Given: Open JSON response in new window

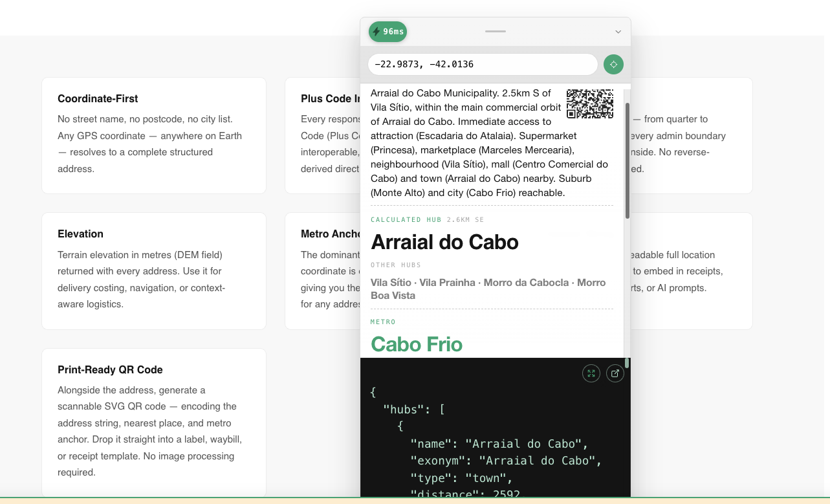Looking at the screenshot, I should [615, 373].
